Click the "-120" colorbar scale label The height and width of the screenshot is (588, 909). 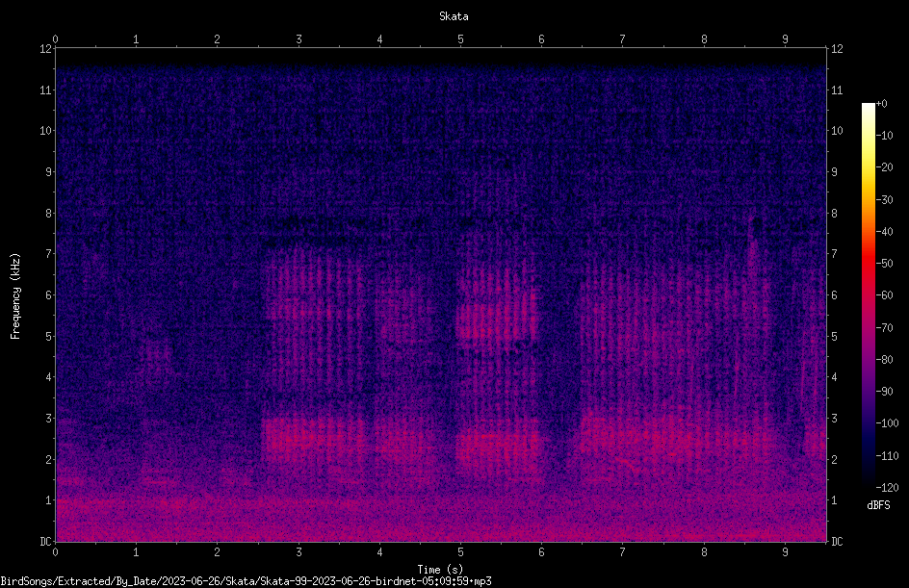coord(887,488)
